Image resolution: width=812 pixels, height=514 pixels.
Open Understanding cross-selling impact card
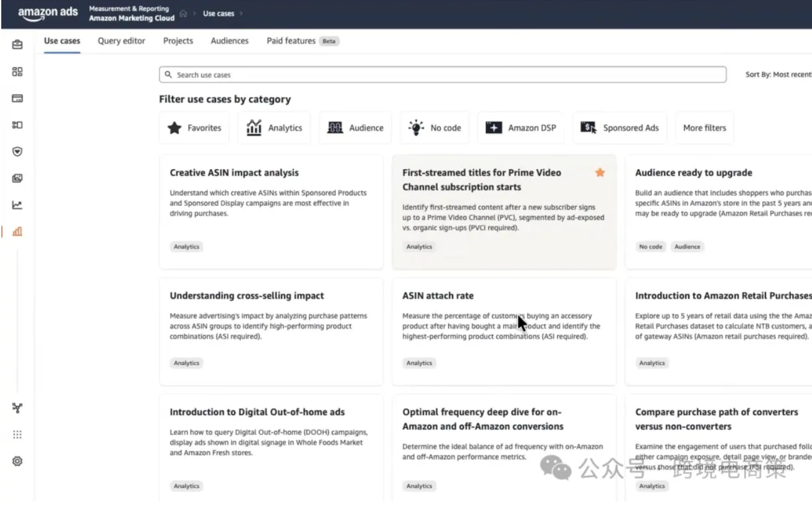[x=271, y=332]
